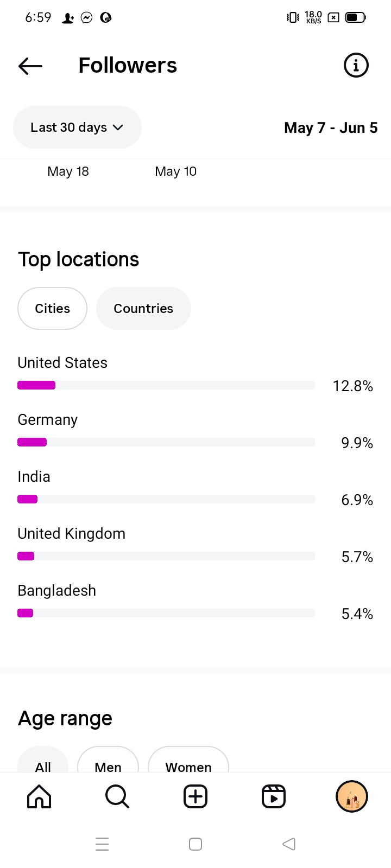Tap the create new post icon
This screenshot has width=391, height=868.
tap(195, 796)
